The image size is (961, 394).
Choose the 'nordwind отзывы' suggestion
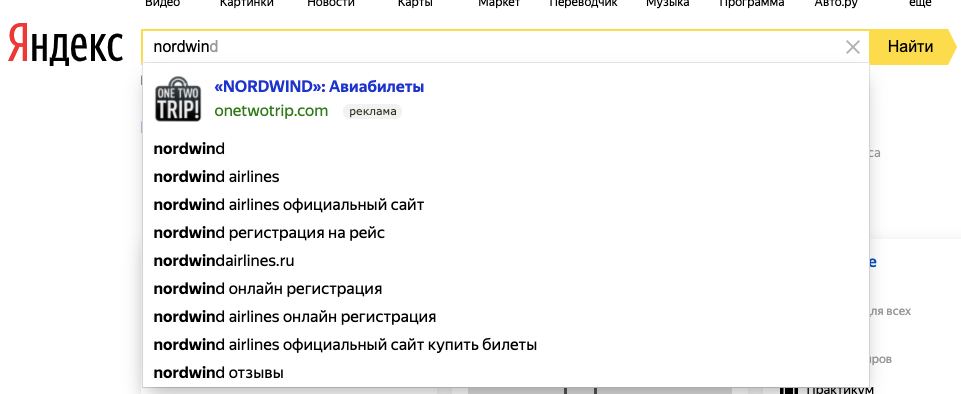pyautogui.click(x=506, y=373)
